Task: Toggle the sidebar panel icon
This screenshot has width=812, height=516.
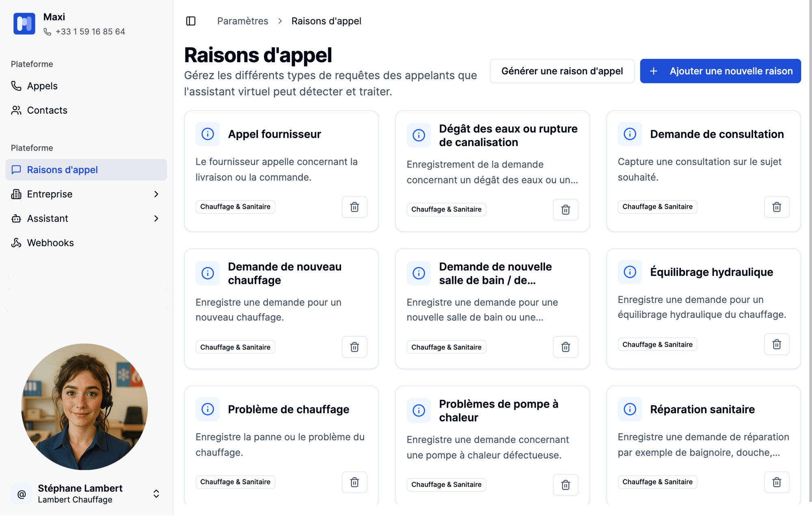Action: [191, 21]
